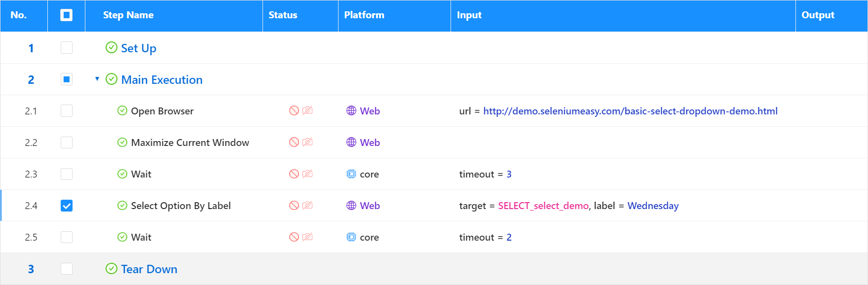Click row number 2 of Main Execution
Screen dimensions: 868x285
coord(31,79)
